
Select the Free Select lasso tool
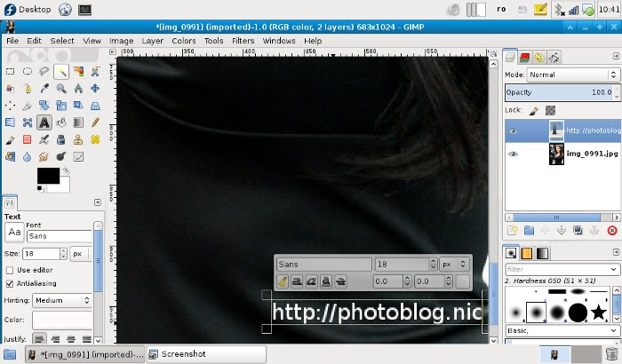44,71
